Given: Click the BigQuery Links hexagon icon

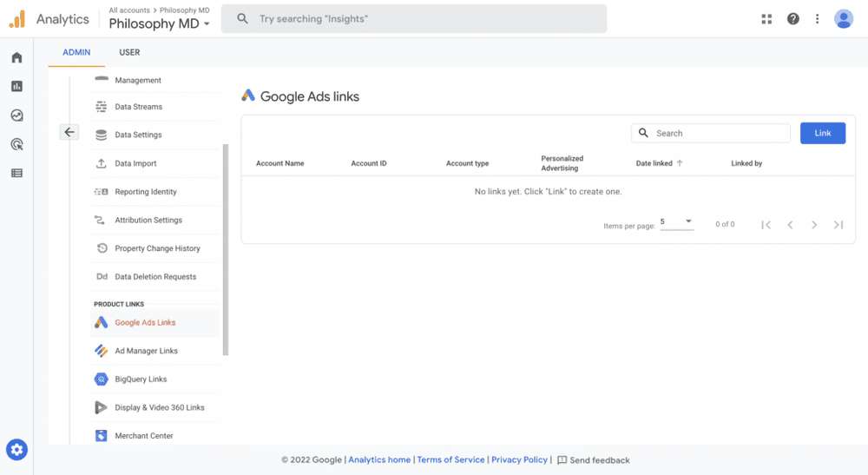Looking at the screenshot, I should [x=101, y=379].
